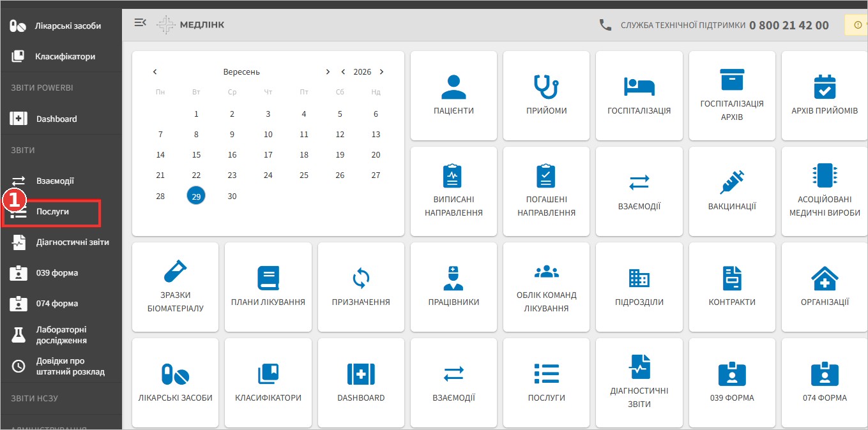Image resolution: width=868 pixels, height=430 pixels.
Task: Select Діагностичні звіти in the sidebar
Action: click(61, 242)
